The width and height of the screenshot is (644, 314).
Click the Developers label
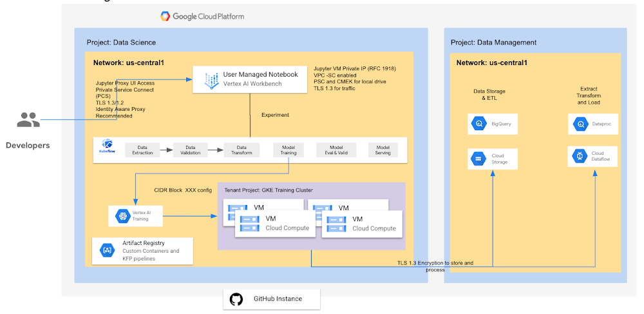pos(28,145)
